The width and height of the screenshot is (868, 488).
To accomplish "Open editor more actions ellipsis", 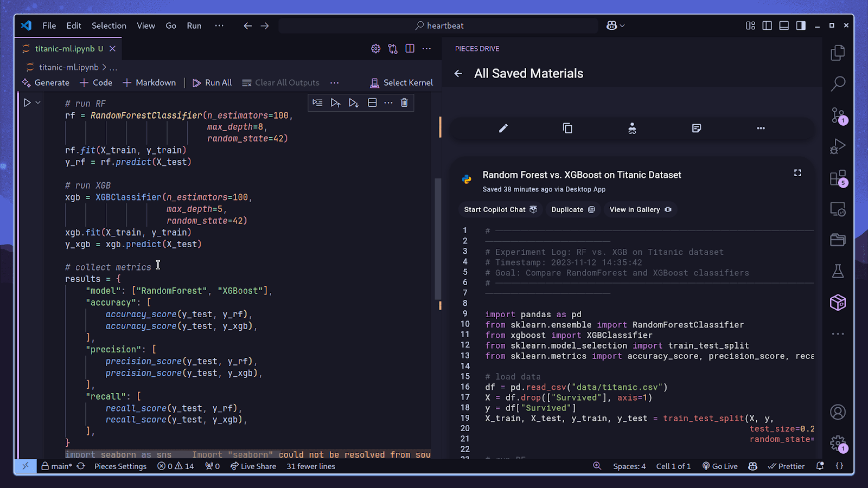I will (427, 49).
